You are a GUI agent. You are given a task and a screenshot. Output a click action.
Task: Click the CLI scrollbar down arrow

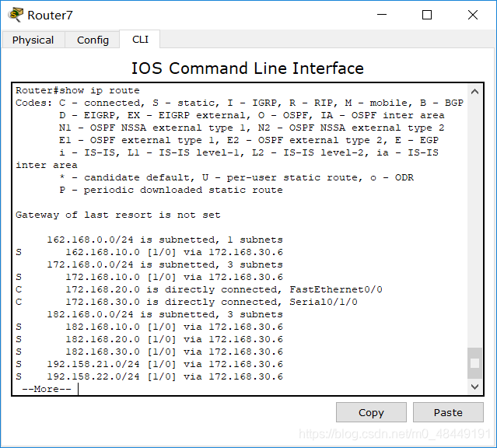[474, 387]
